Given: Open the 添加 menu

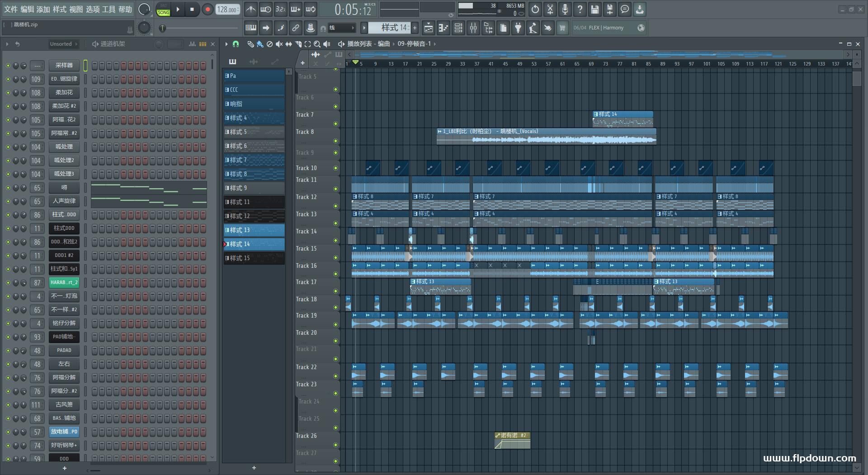Looking at the screenshot, I should coord(43,9).
